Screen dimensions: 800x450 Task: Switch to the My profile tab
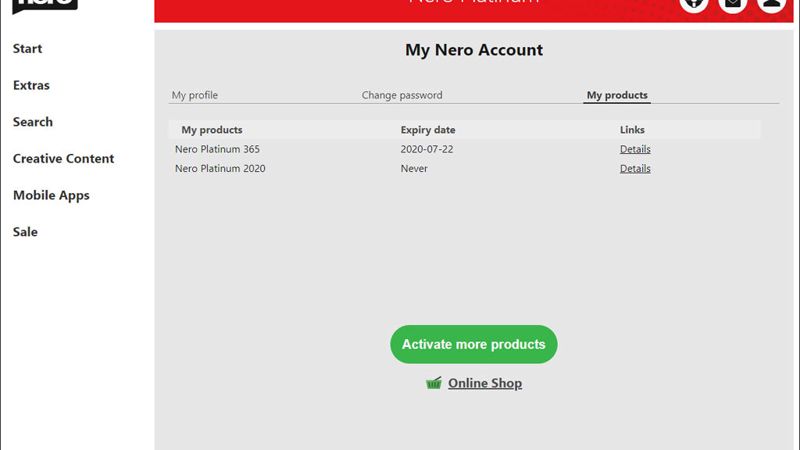coord(194,95)
